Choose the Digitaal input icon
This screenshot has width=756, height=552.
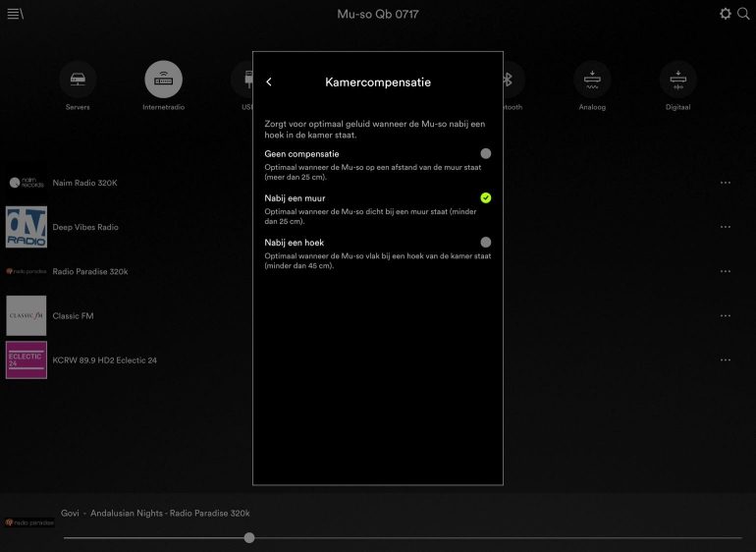(x=677, y=80)
